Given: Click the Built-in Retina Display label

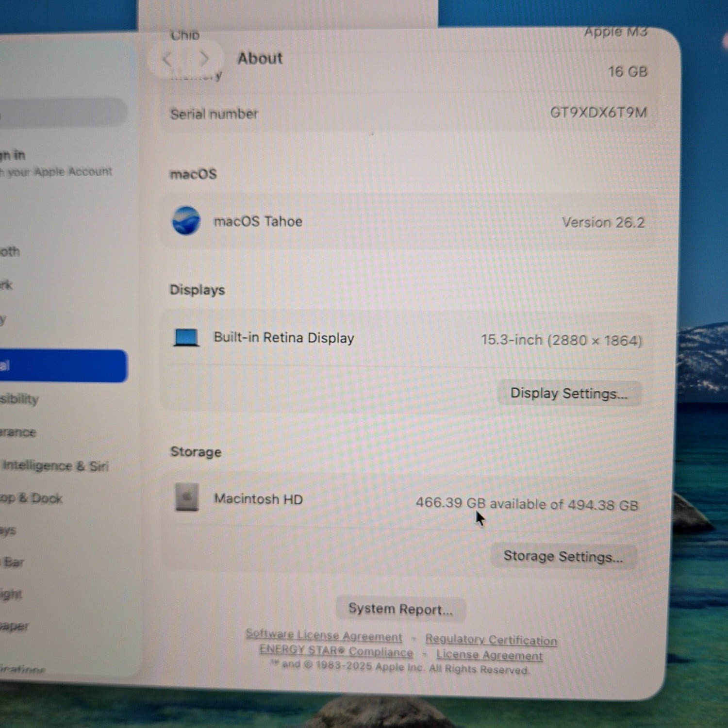Looking at the screenshot, I should click(284, 338).
